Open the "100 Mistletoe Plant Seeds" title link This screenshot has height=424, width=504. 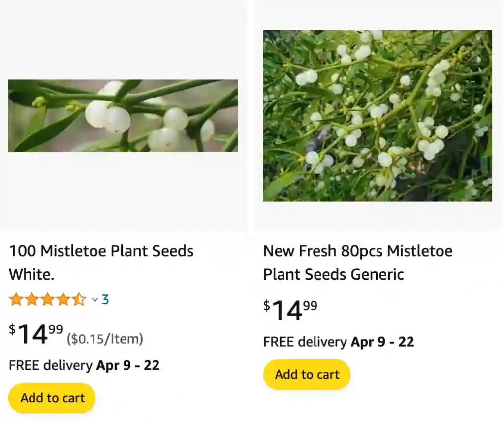[x=101, y=251]
